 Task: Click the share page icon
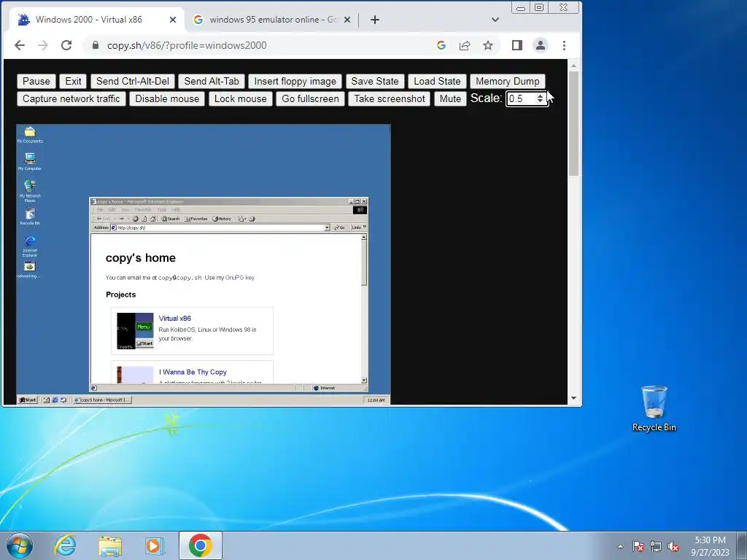click(465, 45)
